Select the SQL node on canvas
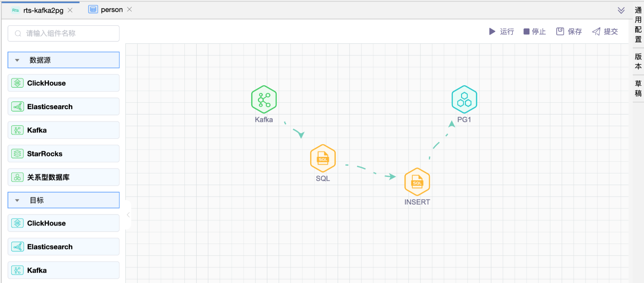 click(322, 158)
